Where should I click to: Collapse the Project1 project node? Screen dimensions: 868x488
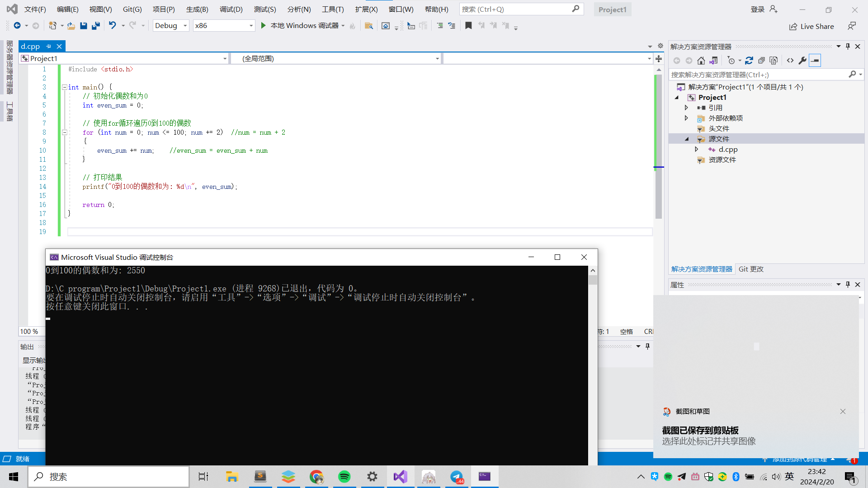coord(677,97)
